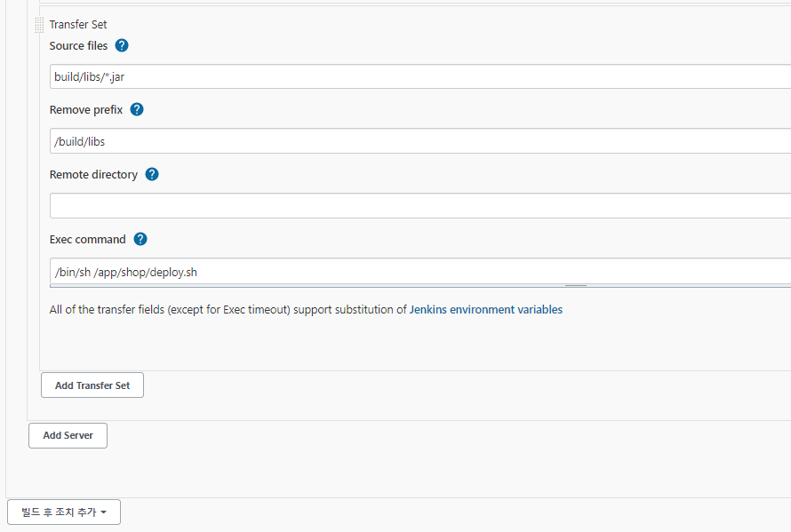
Task: Open help for Remove prefix
Action: point(137,109)
